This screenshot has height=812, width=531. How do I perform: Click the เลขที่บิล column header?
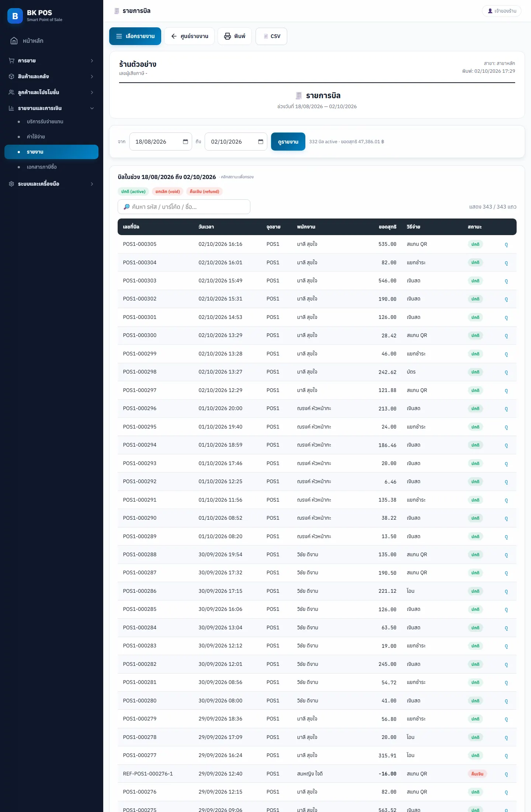(131, 227)
